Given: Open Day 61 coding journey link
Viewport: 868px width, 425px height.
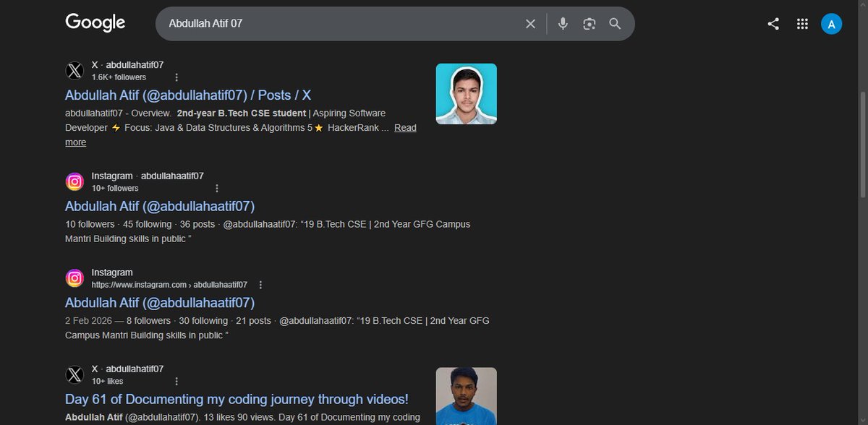Looking at the screenshot, I should tap(237, 399).
